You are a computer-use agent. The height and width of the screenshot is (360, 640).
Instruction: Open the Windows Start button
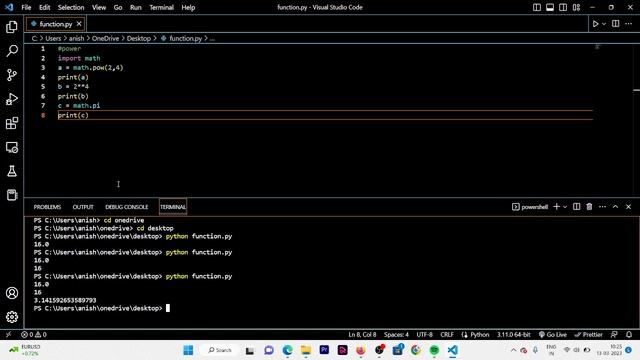pyautogui.click(x=188, y=350)
